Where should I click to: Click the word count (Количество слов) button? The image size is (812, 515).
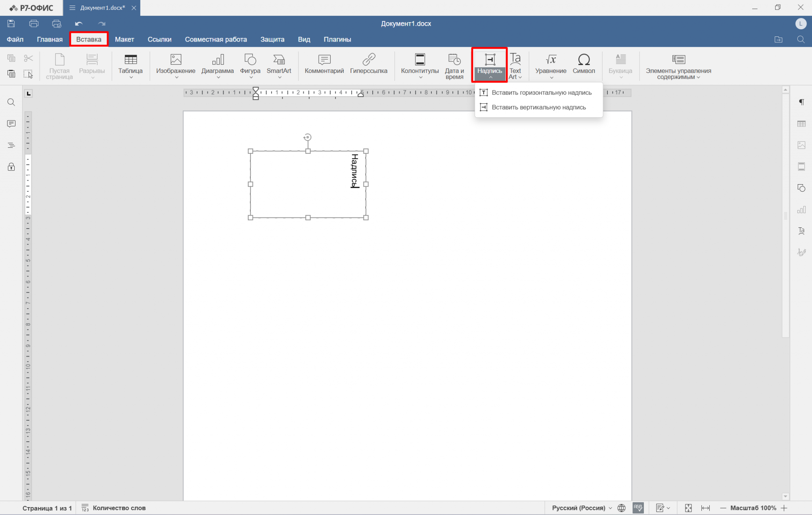click(x=114, y=508)
